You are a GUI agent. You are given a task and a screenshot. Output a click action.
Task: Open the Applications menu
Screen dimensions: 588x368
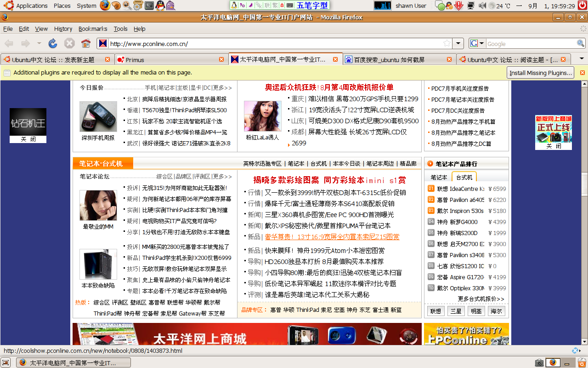(32, 6)
